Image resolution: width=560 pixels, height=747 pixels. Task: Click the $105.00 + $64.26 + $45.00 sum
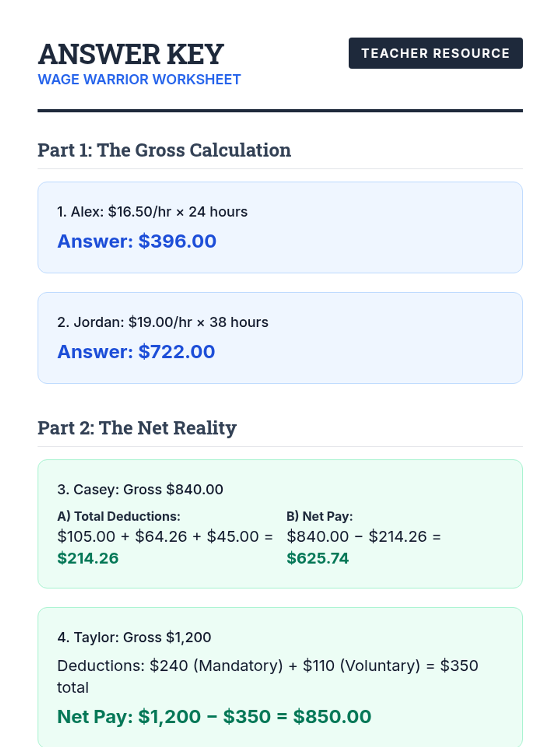(x=165, y=537)
